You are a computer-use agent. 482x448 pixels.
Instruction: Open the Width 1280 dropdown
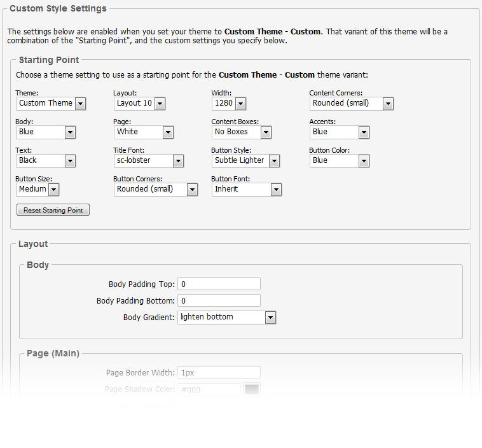(x=229, y=103)
